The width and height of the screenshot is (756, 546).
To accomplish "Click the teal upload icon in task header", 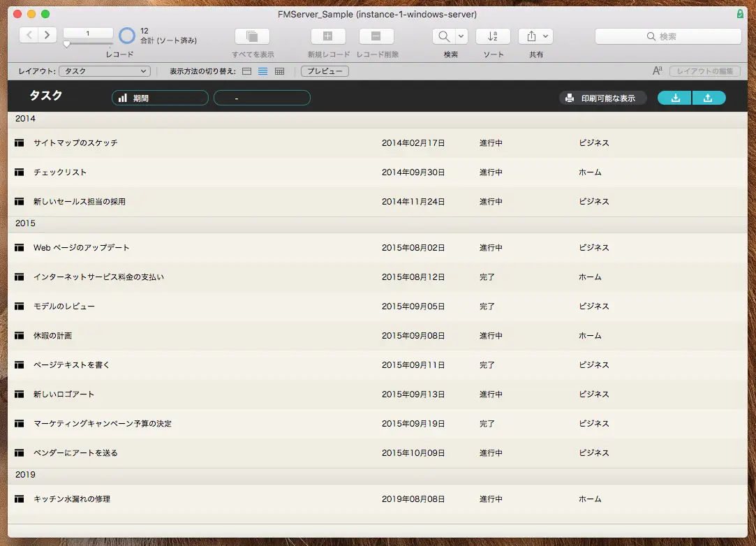I will [x=709, y=98].
